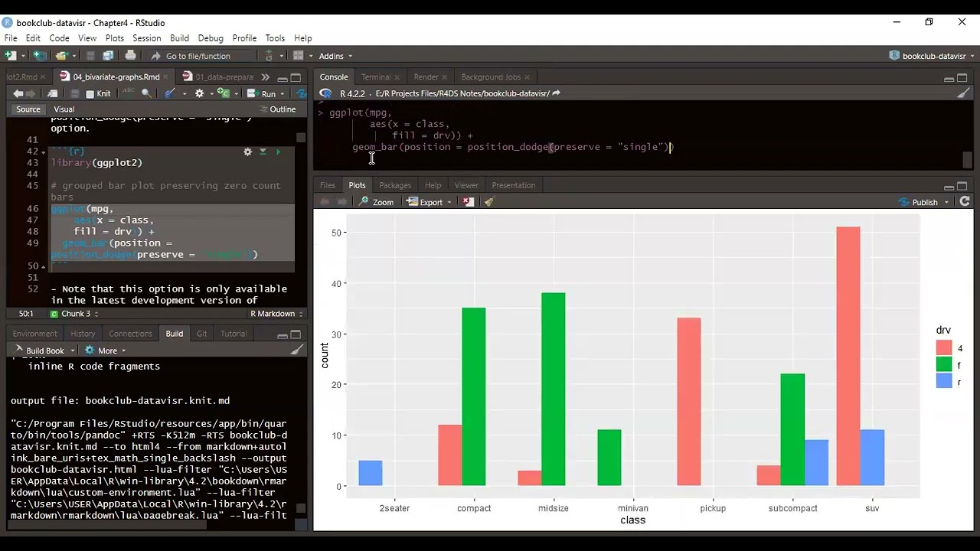Click green 'f' drv legend swatch
The height and width of the screenshot is (551, 980).
tap(944, 365)
